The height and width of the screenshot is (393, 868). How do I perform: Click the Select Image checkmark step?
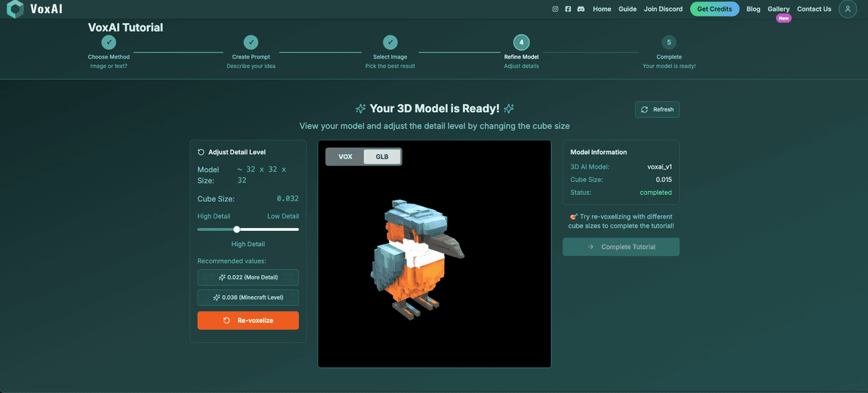click(x=390, y=43)
